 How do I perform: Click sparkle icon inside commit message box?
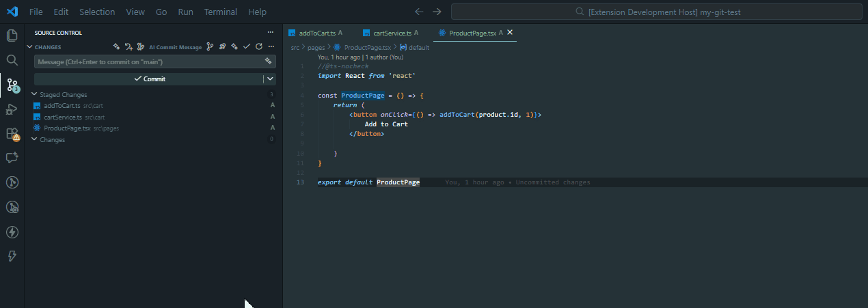pos(269,61)
